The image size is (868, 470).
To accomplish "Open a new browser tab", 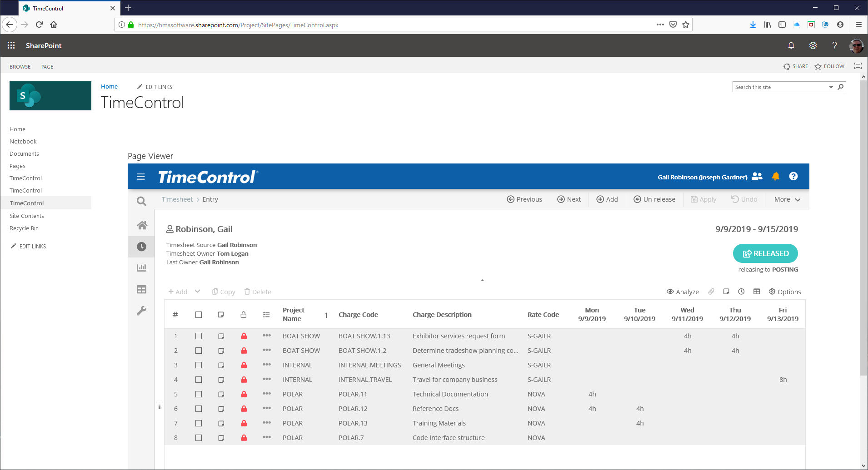I will point(128,8).
